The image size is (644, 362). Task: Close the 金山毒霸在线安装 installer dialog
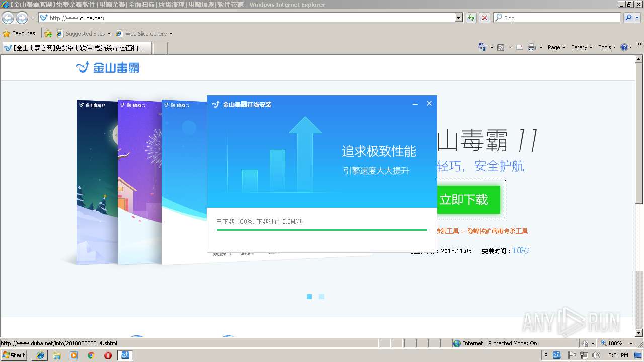point(429,103)
